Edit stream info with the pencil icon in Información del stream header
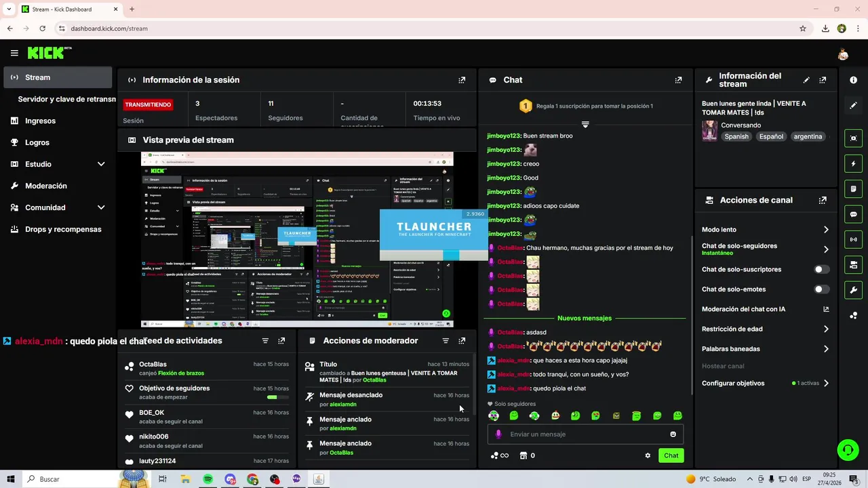This screenshot has height=488, width=868. [x=806, y=80]
